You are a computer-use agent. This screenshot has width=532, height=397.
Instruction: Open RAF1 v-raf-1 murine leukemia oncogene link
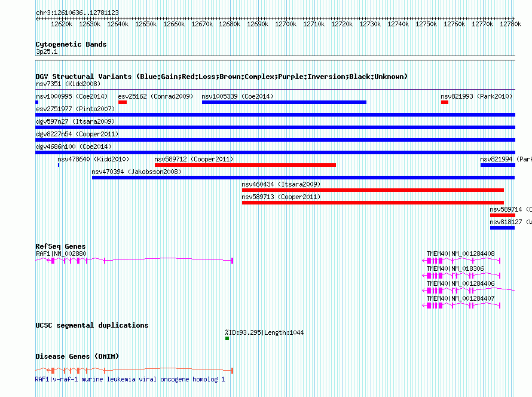130,379
